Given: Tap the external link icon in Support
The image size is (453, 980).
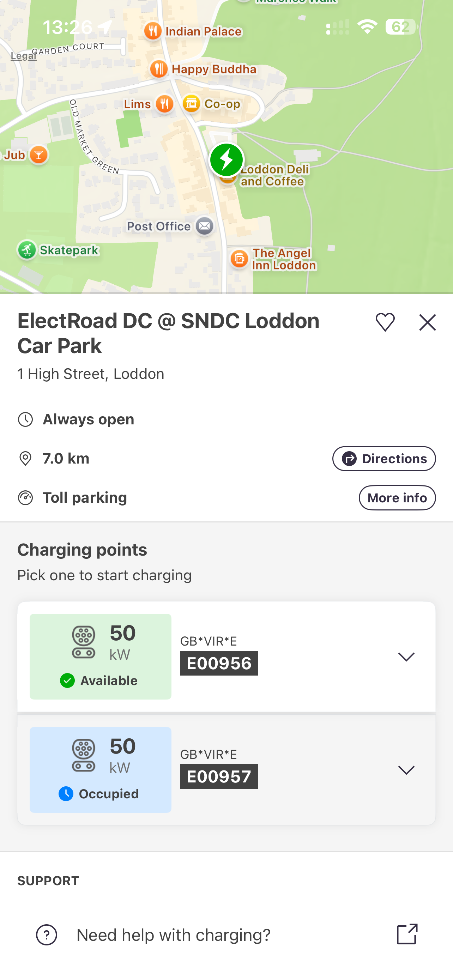Looking at the screenshot, I should 407,934.
